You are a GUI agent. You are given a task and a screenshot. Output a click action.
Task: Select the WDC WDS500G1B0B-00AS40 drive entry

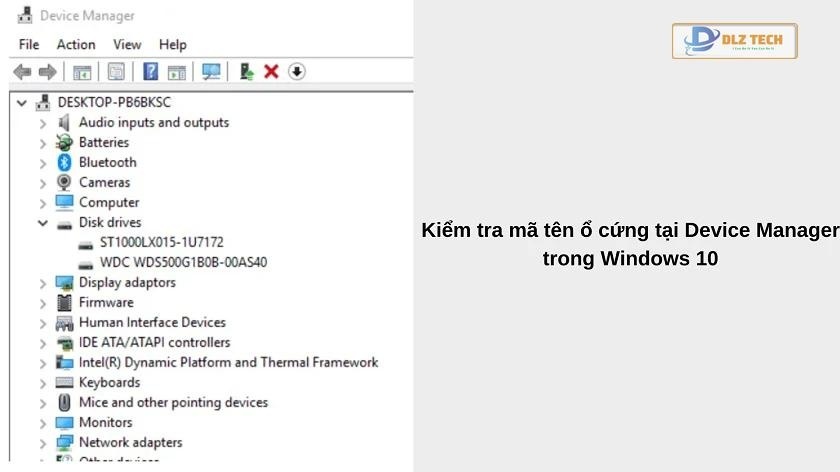pyautogui.click(x=183, y=263)
